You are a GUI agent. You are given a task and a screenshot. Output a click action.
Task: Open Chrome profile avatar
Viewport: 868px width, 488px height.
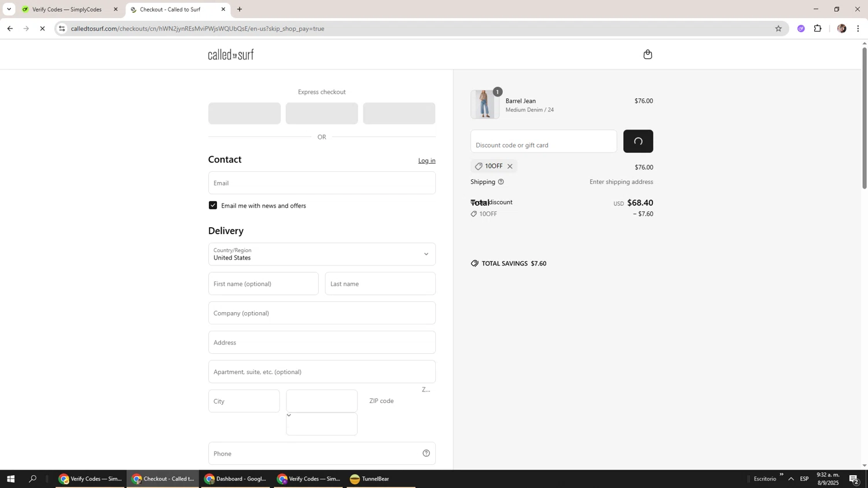(841, 28)
